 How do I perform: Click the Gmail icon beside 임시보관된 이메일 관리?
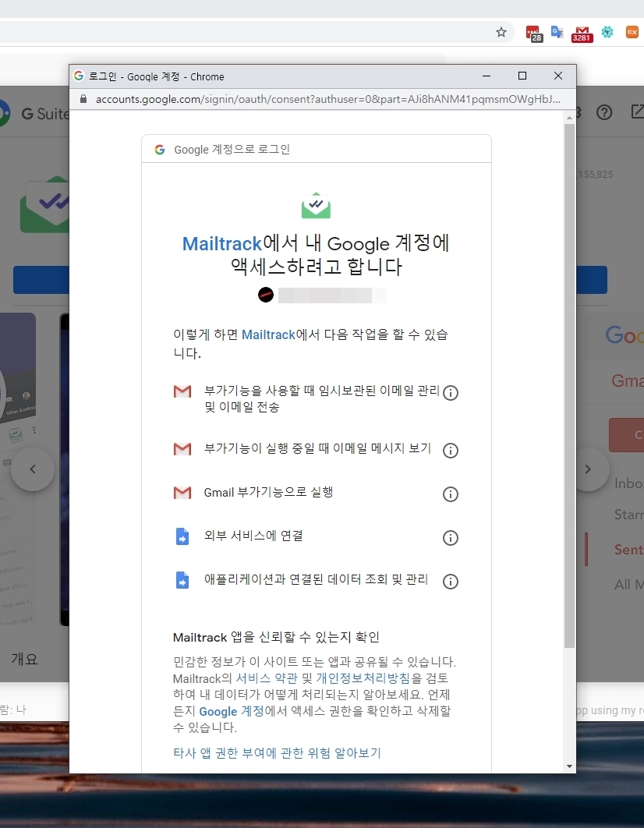[182, 391]
